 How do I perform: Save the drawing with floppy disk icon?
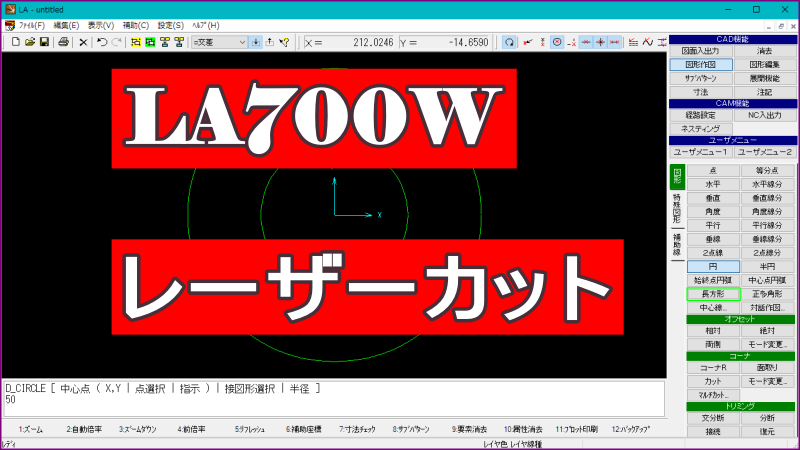(x=44, y=42)
